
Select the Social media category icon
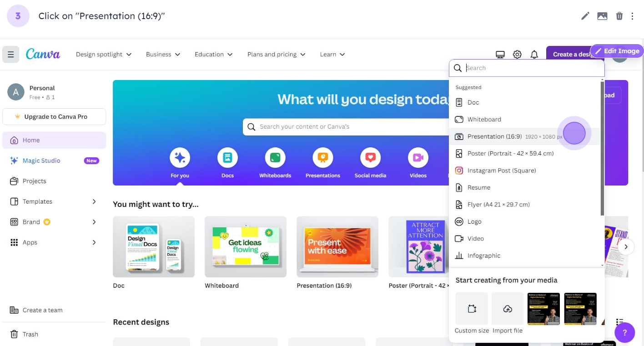370,158
